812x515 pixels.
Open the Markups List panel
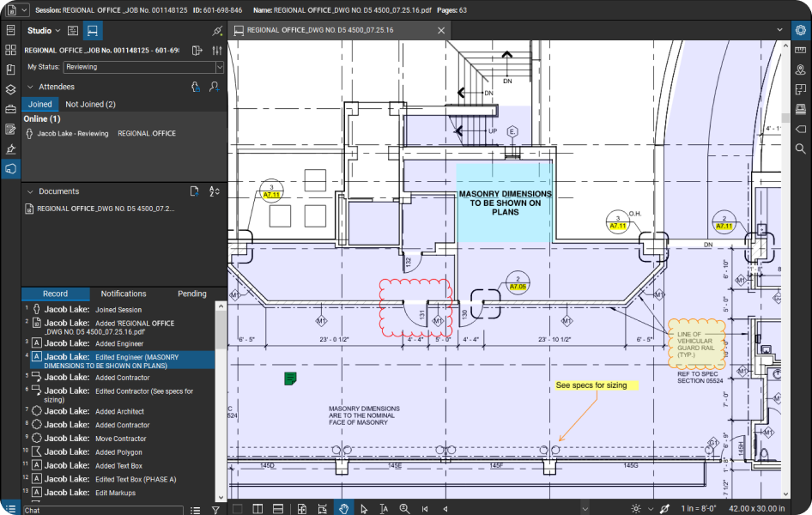pyautogui.click(x=10, y=129)
